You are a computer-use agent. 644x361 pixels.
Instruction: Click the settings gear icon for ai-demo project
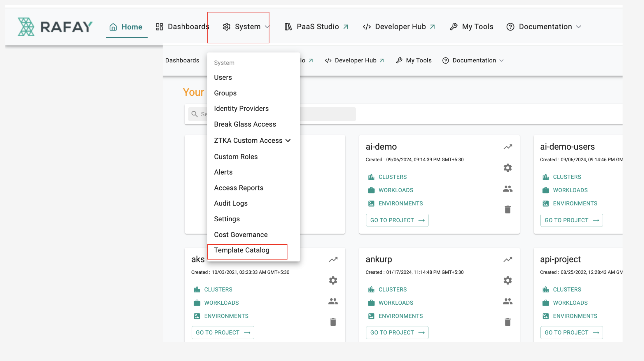pyautogui.click(x=508, y=168)
